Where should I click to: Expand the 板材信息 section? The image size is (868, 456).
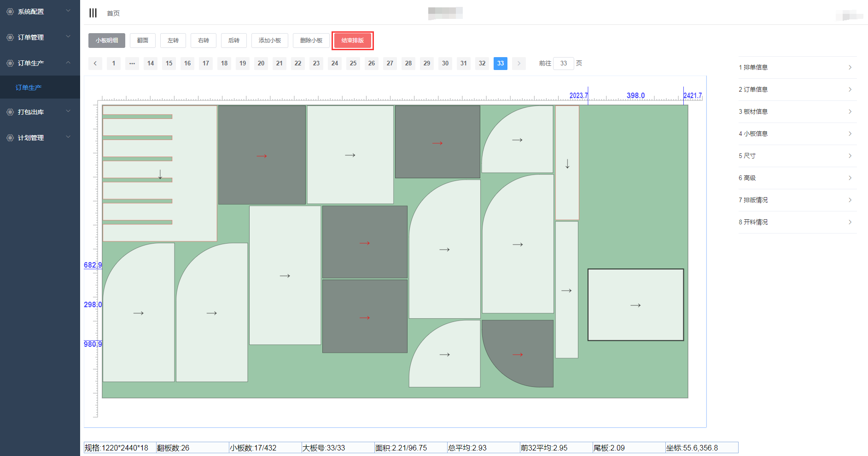coord(797,111)
